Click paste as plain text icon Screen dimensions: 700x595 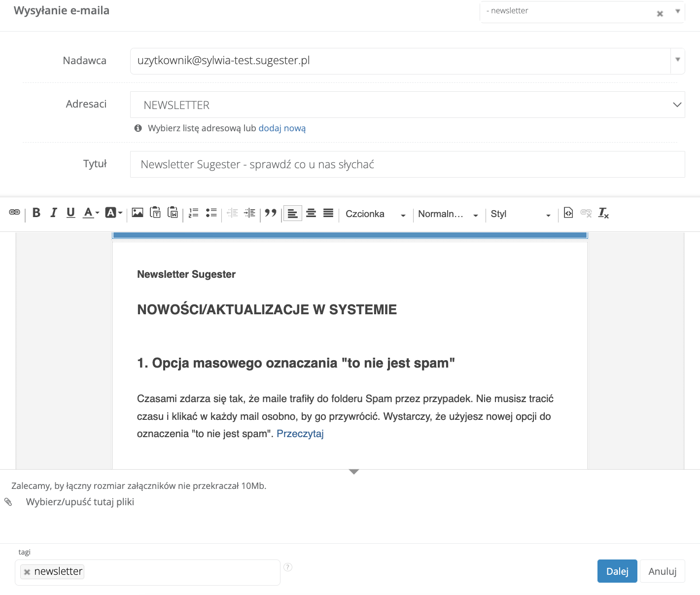point(155,213)
